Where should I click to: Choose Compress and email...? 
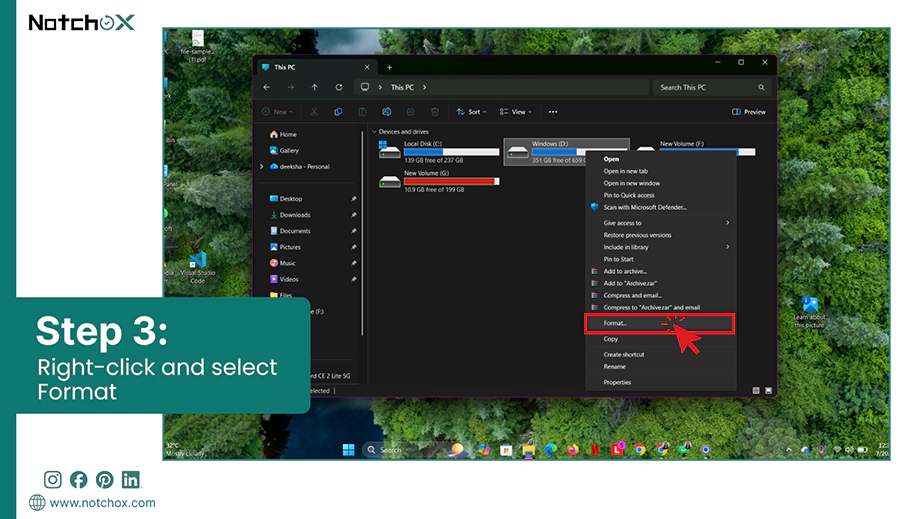pyautogui.click(x=660, y=296)
